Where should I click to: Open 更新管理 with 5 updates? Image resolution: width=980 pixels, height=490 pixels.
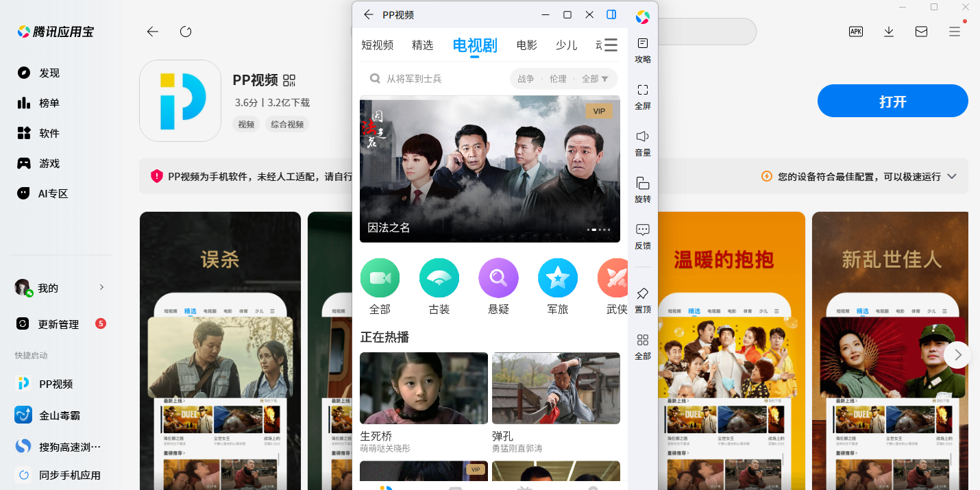[x=60, y=323]
